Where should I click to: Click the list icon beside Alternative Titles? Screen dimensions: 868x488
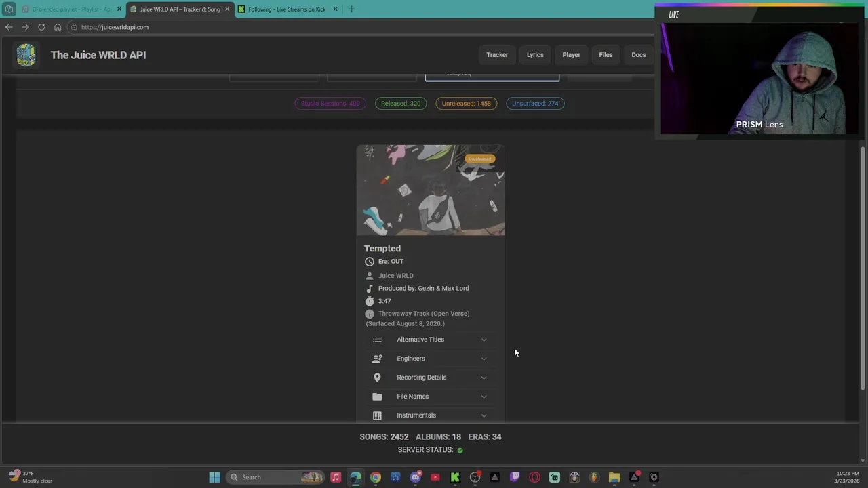click(x=377, y=340)
